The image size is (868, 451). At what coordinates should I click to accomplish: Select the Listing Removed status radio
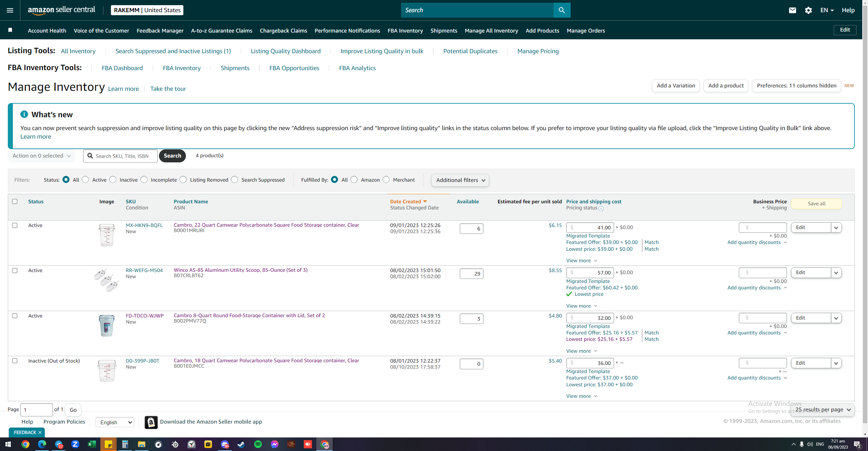183,180
